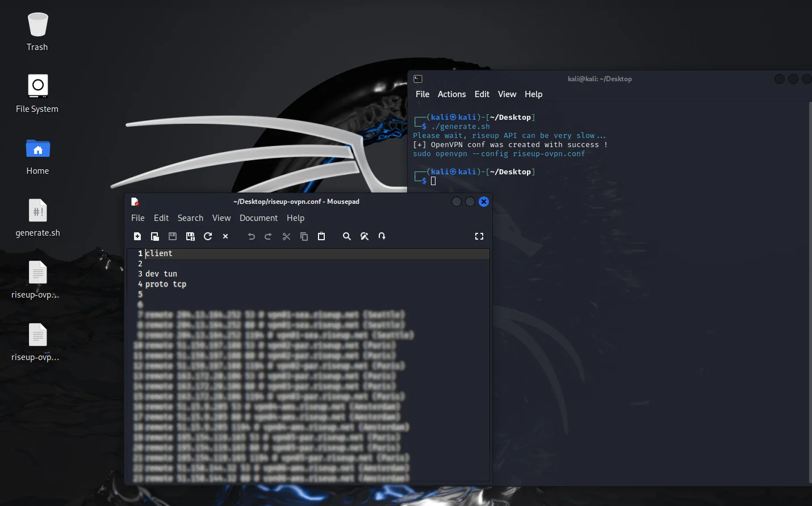This screenshot has height=506, width=812.
Task: Open the Help menu in Mousepad
Action: coord(295,218)
